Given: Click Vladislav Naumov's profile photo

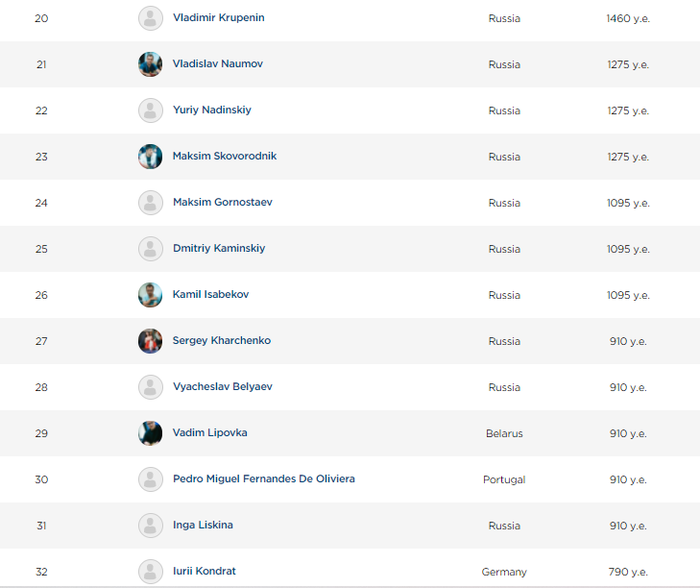Looking at the screenshot, I should [x=150, y=64].
